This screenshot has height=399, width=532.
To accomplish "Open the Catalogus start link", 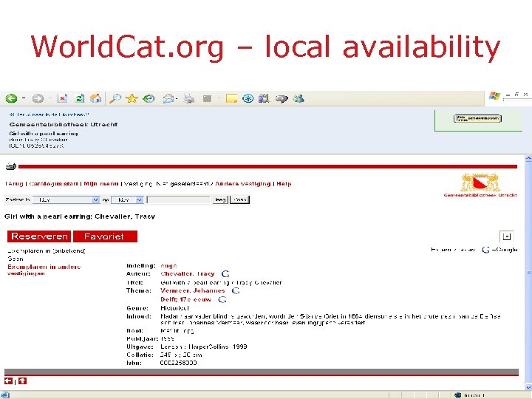I will (54, 184).
